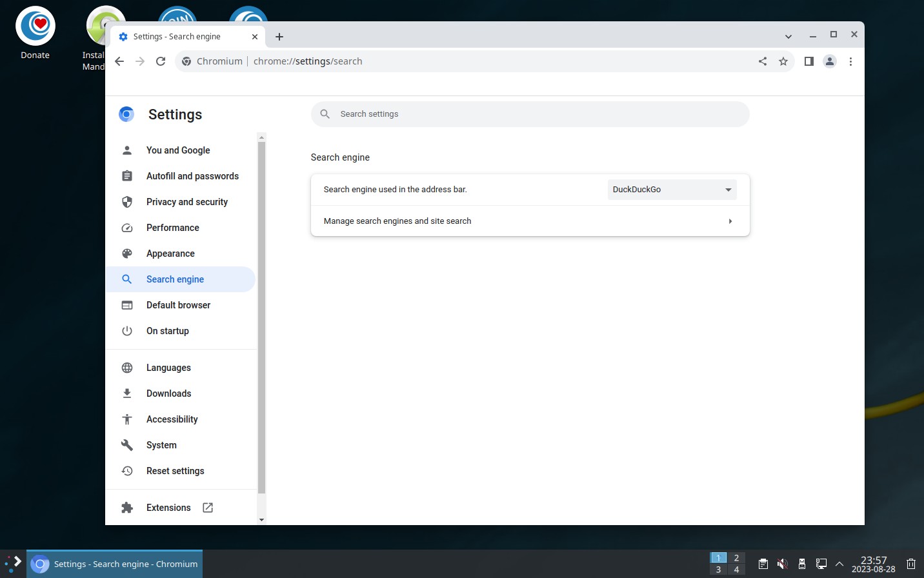Image resolution: width=924 pixels, height=578 pixels.
Task: Click the external-link icon beside Extensions
Action: click(x=208, y=508)
